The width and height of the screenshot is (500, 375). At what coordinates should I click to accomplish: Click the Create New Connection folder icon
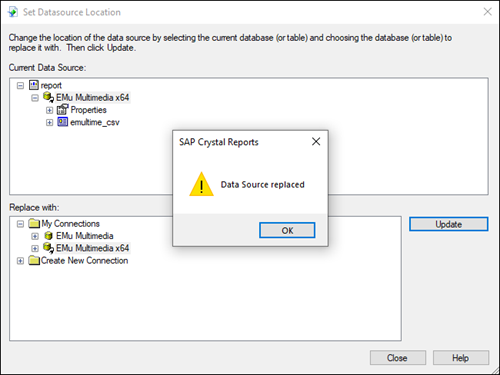pos(34,260)
